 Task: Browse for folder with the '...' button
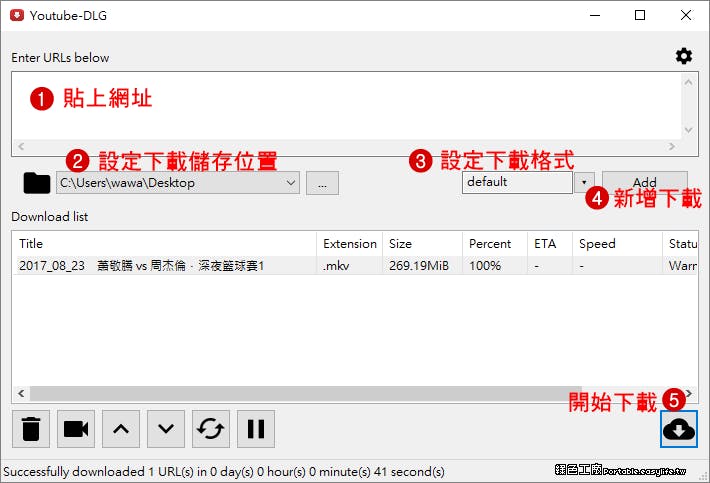(322, 183)
